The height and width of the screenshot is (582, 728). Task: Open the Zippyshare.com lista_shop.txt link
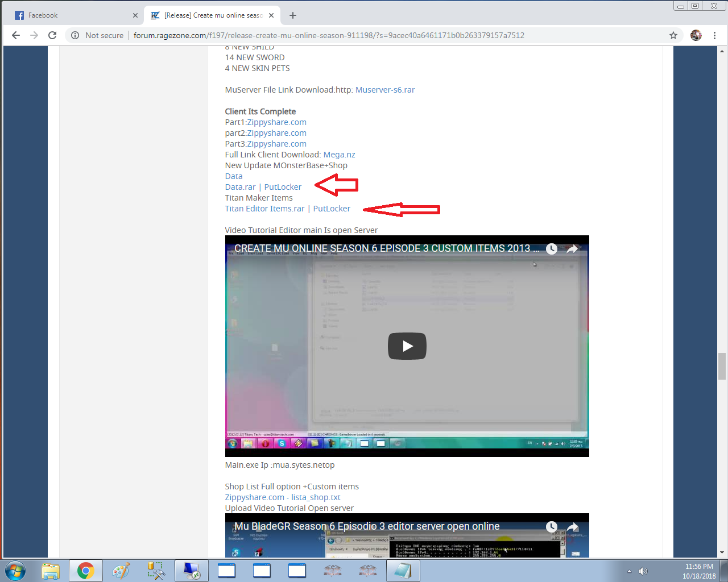(283, 497)
